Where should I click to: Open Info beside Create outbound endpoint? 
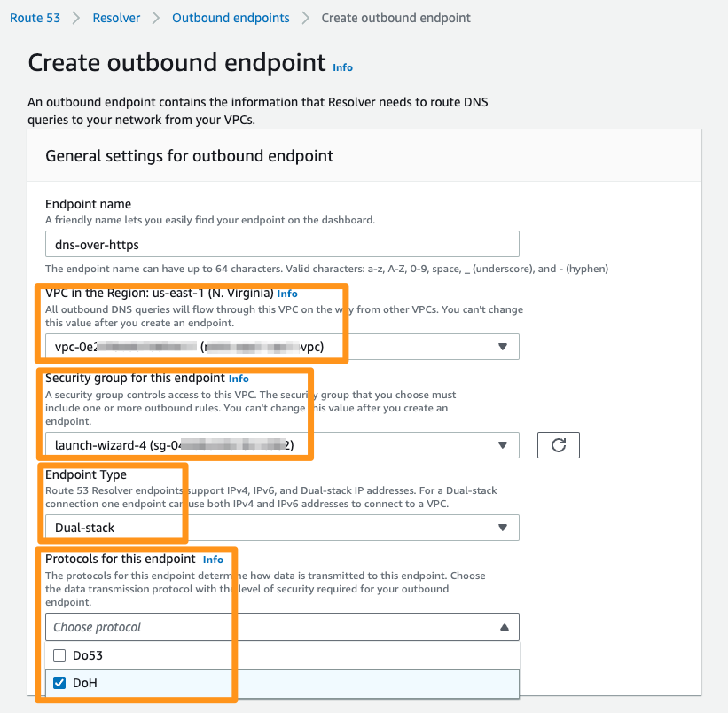pos(342,67)
